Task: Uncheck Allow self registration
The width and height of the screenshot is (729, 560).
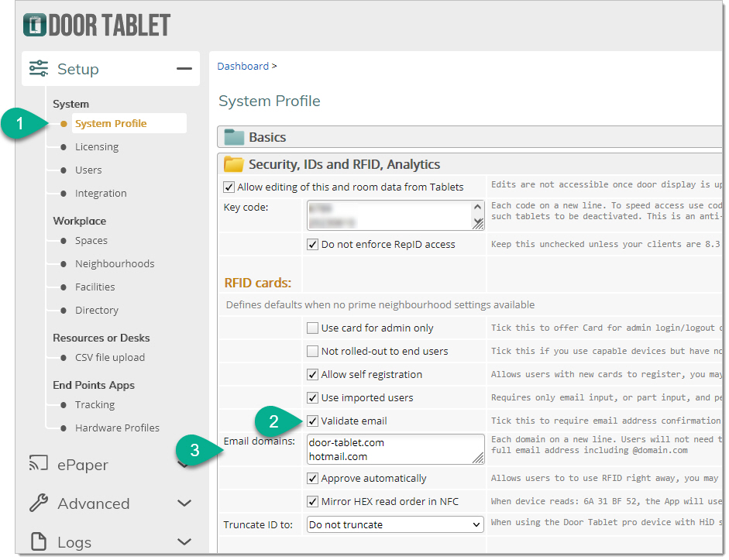Action: [x=313, y=375]
